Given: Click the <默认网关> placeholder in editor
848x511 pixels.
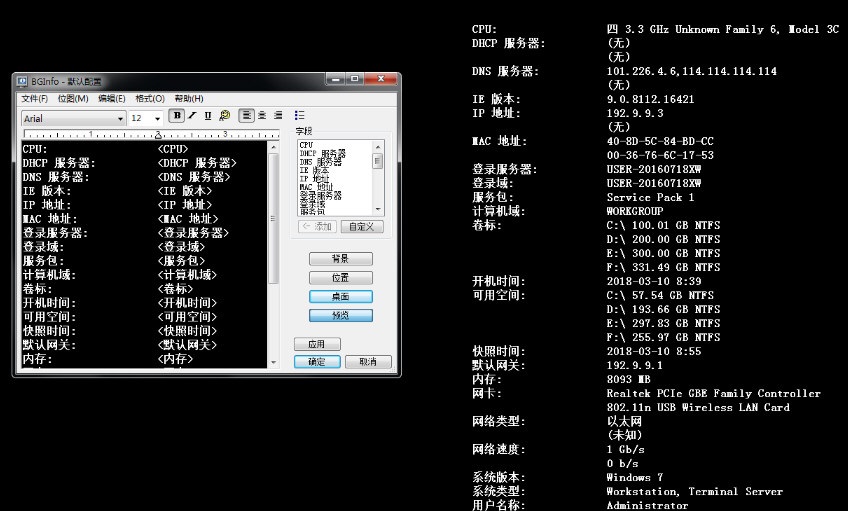Looking at the screenshot, I should (x=187, y=346).
